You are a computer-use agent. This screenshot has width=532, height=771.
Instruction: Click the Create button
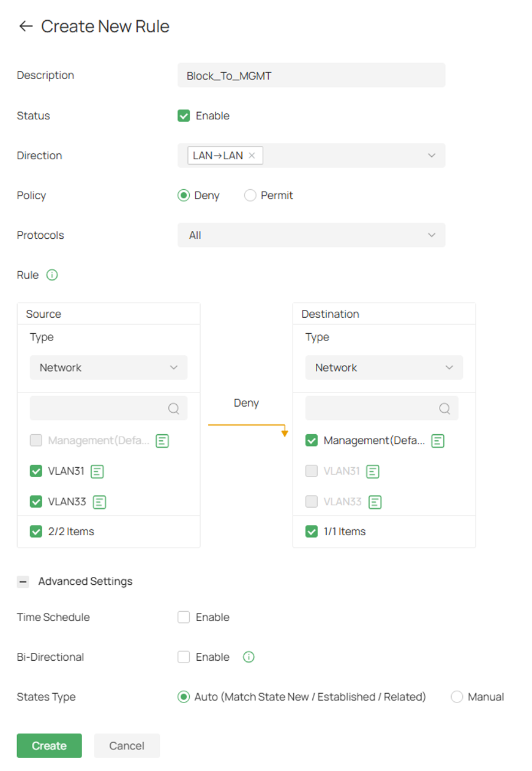(x=49, y=746)
